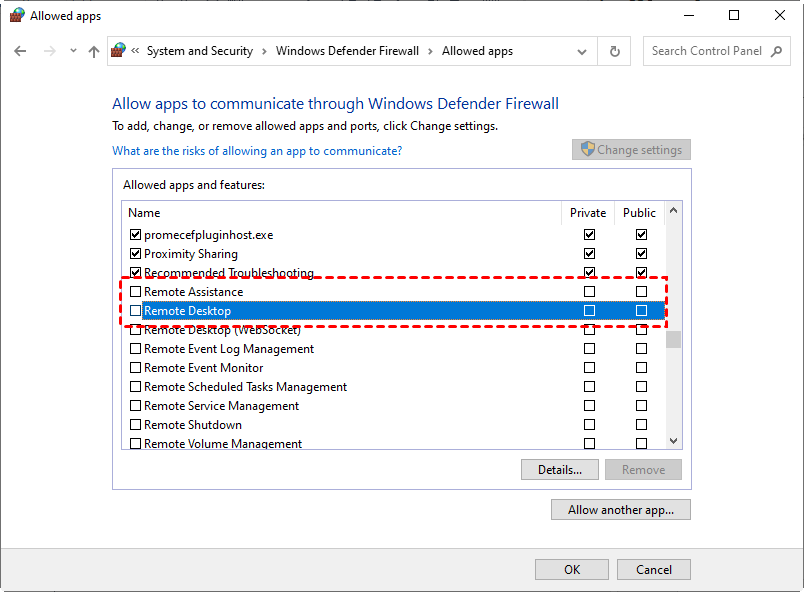Viewport: 804px width, 592px height.
Task: Click the scroll down arrow of app list
Action: (674, 441)
